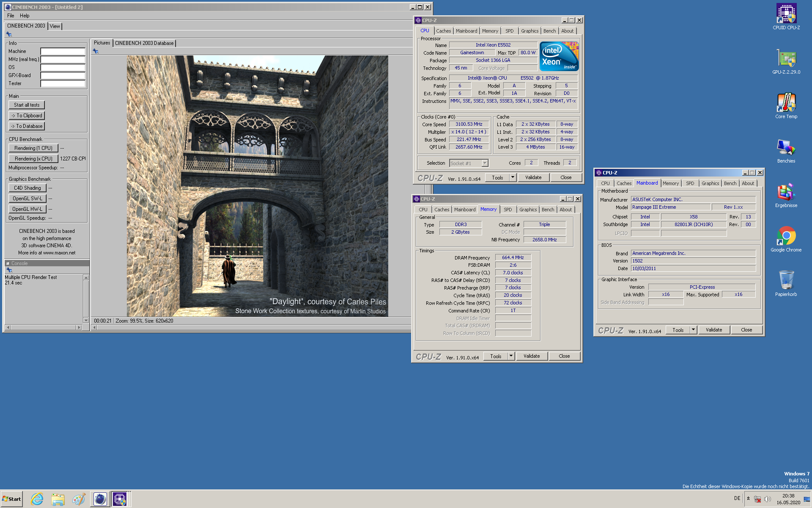Launch Google Chrome desktop icon

tap(786, 239)
